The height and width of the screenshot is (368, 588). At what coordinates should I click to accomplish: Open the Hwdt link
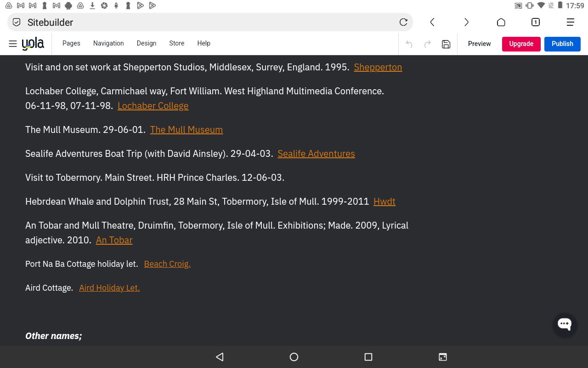[x=384, y=201]
